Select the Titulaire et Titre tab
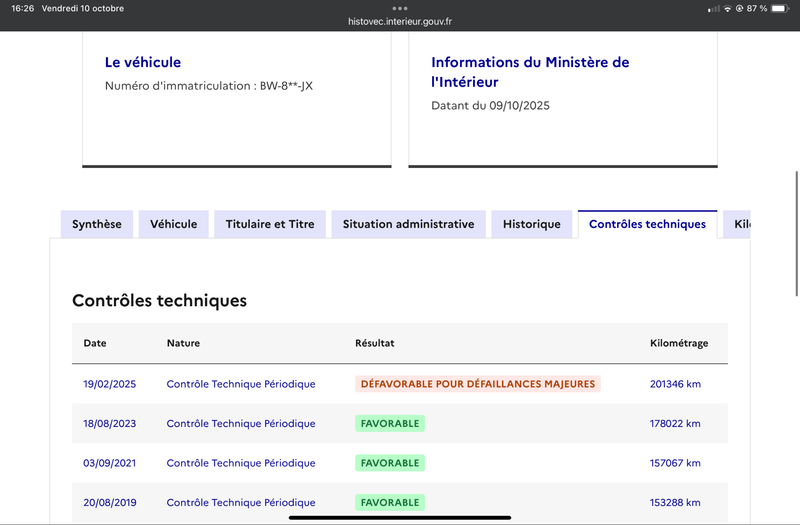 [270, 224]
